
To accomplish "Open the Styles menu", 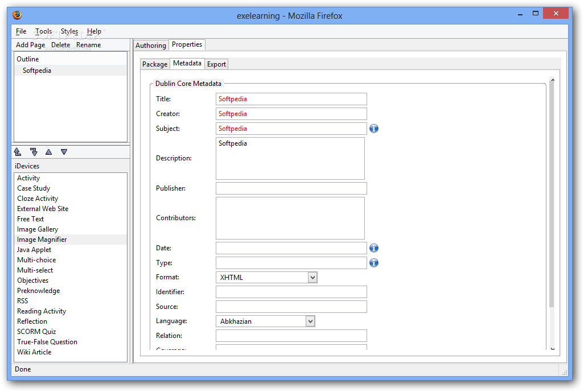I will (x=69, y=31).
